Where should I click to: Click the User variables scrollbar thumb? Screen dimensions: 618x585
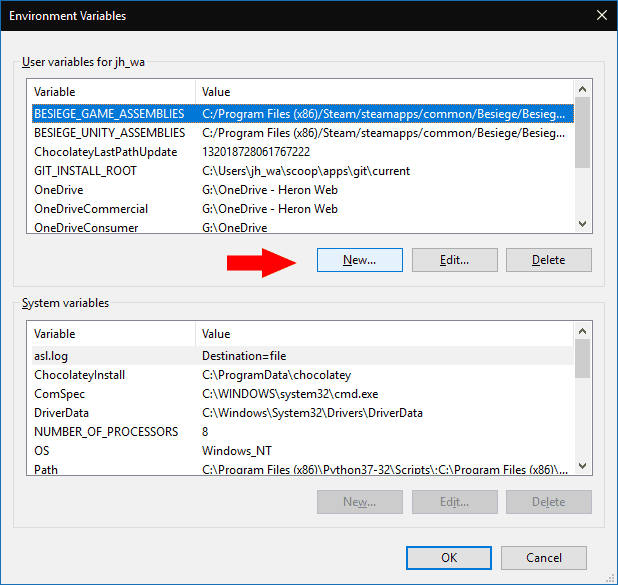click(583, 132)
